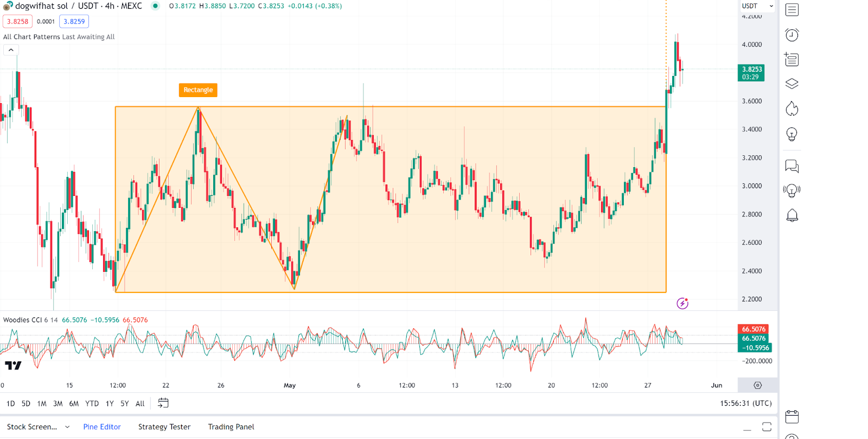Click the May date axis label
This screenshot has width=868, height=439.
pyautogui.click(x=290, y=385)
